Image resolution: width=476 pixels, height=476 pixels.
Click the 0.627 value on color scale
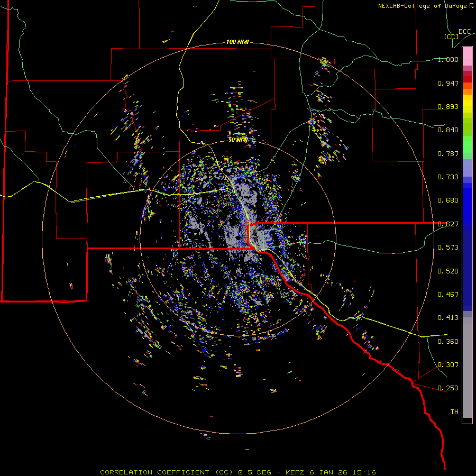click(448, 224)
